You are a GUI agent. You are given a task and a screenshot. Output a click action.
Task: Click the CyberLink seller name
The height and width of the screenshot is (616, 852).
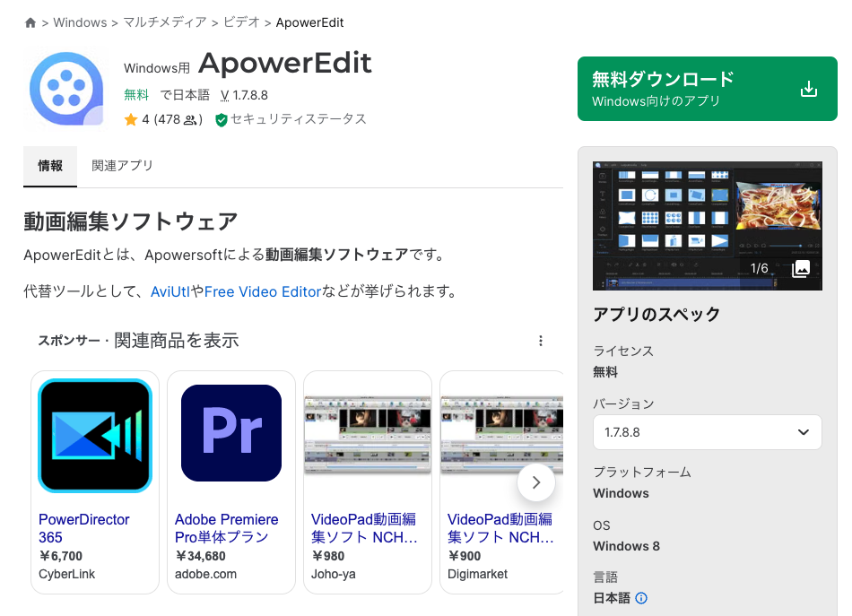[x=67, y=574]
